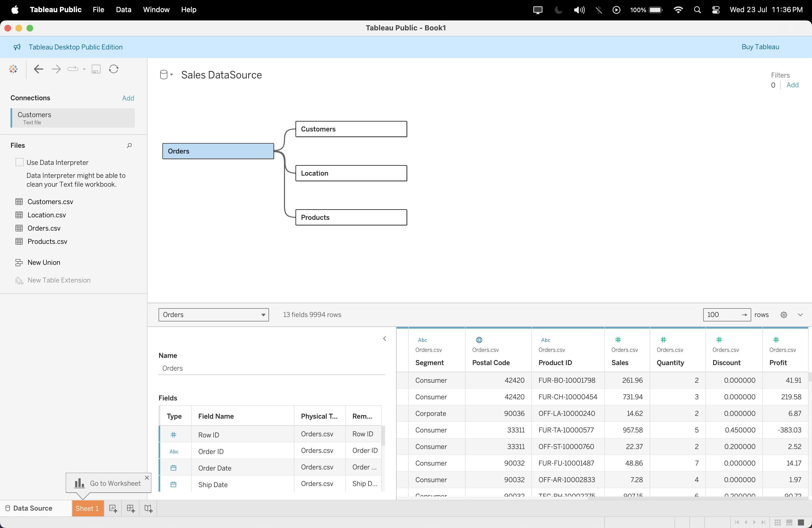Select the Products table in canvas
This screenshot has height=528, width=812.
[351, 218]
